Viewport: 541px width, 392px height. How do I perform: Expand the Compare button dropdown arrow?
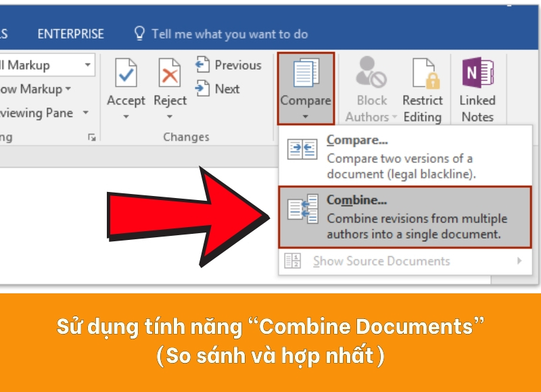306,116
